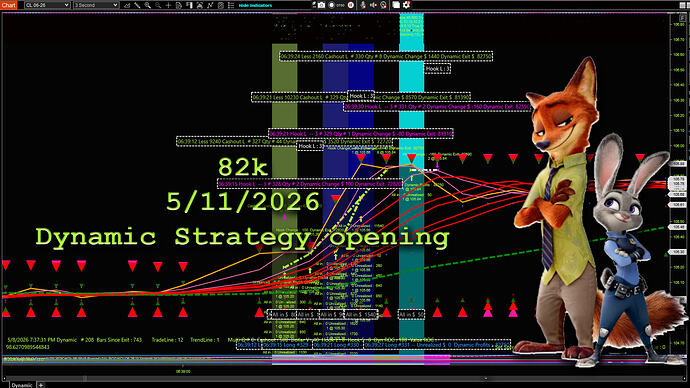Select the drawing tools pencil icon
Image resolution: width=690 pixels, height=388 pixels.
pos(137,5)
